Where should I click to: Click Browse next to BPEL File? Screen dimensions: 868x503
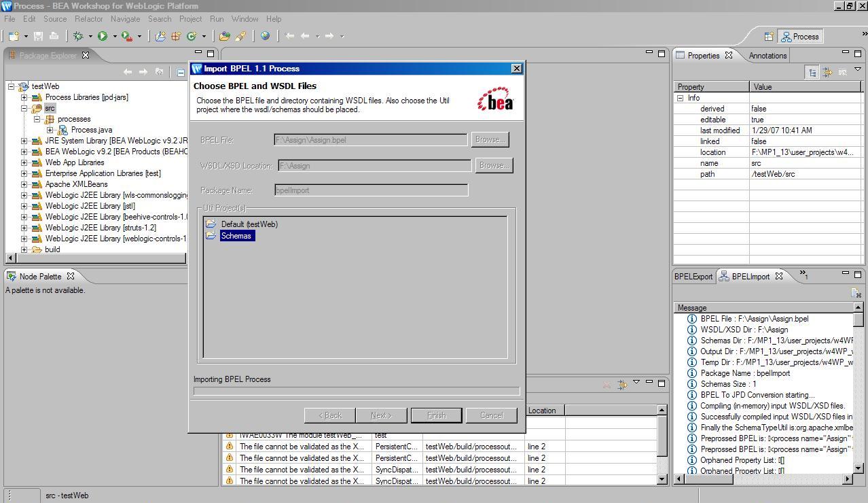(x=490, y=139)
